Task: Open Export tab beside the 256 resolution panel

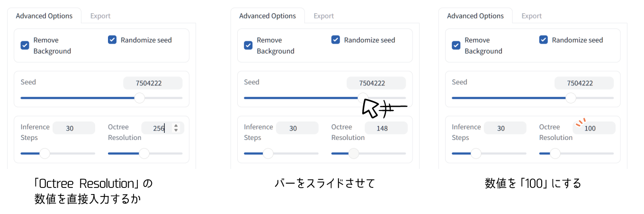Action: point(100,16)
